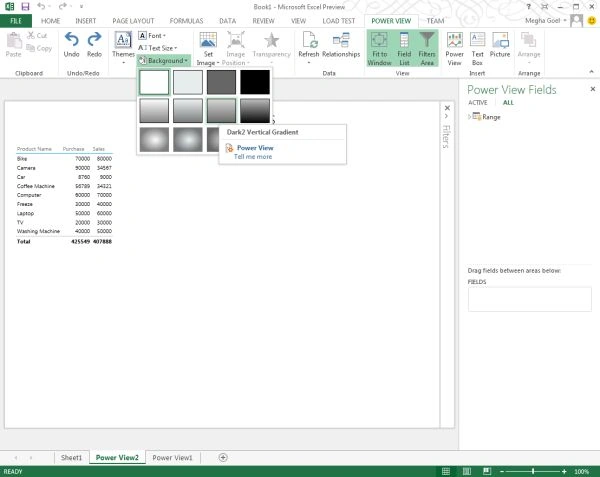Click the Tell me more link
600x477 pixels.
pyautogui.click(x=253, y=156)
